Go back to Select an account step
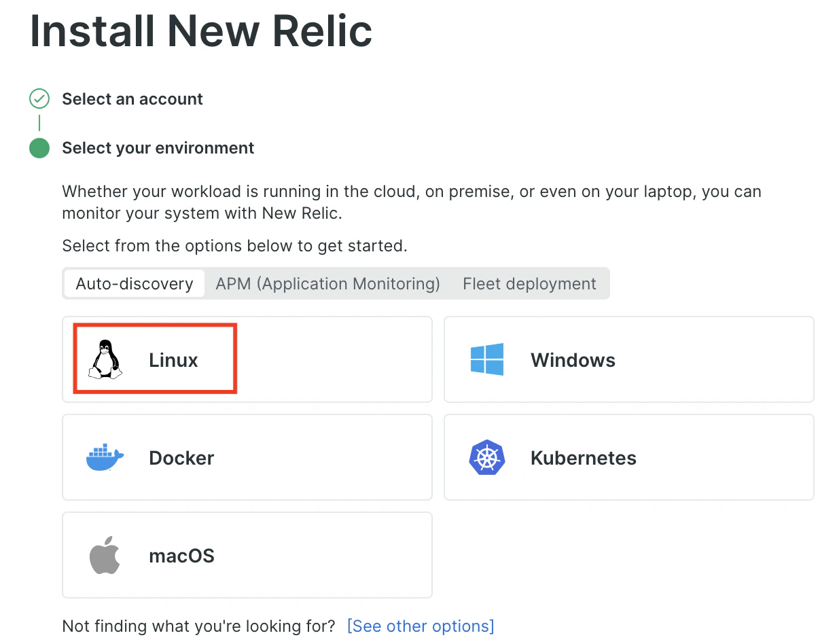 (x=132, y=99)
